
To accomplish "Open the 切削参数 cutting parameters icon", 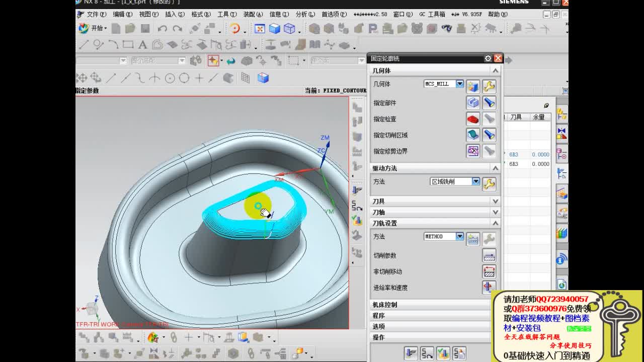I will pos(489,255).
